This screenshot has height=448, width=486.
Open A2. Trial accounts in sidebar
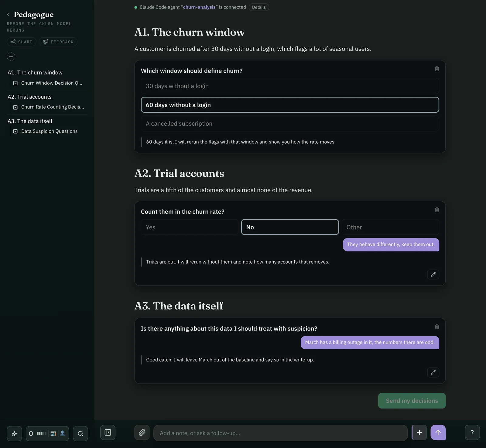point(29,97)
